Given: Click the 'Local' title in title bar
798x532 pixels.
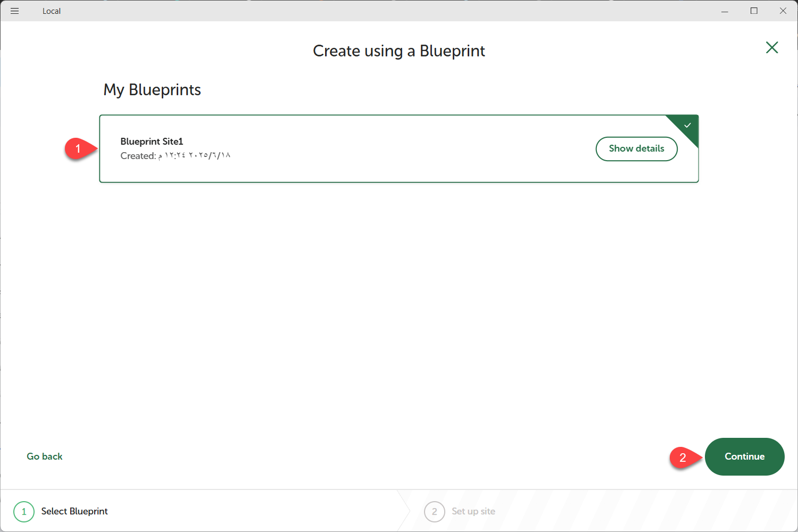Looking at the screenshot, I should click(52, 11).
